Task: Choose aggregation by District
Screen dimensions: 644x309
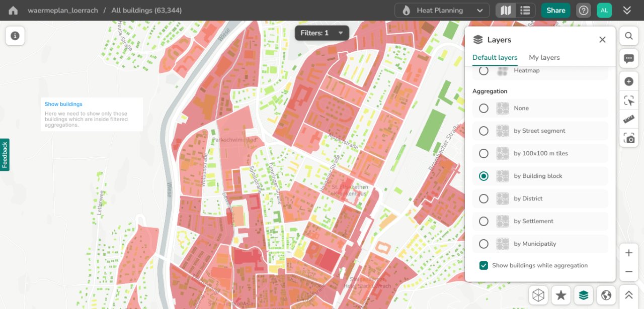Action: (484, 198)
